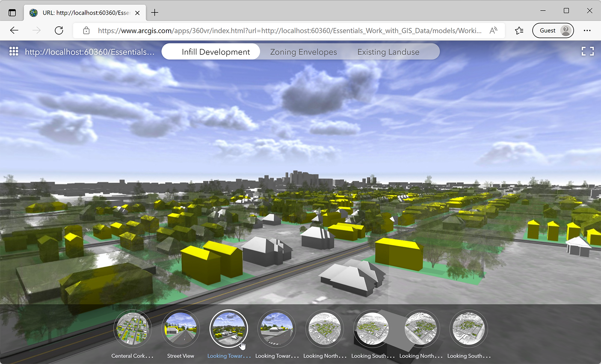Click the site security lock icon

tap(86, 30)
